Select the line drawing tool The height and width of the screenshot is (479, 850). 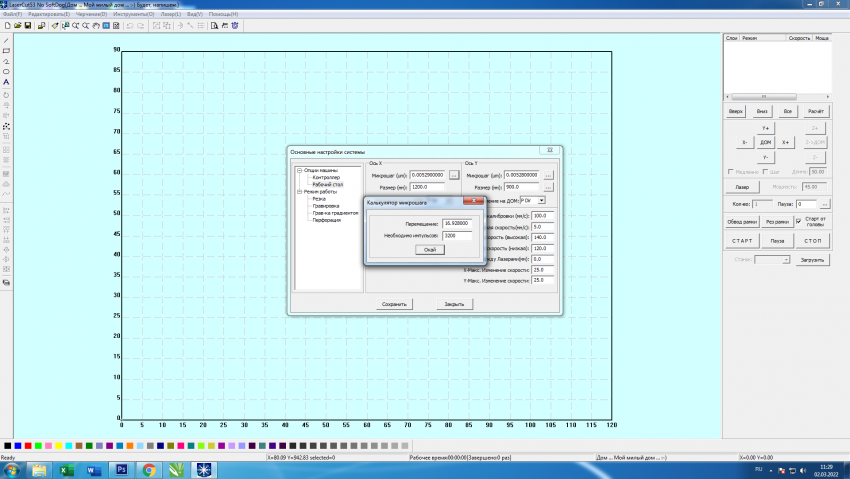(x=6, y=41)
